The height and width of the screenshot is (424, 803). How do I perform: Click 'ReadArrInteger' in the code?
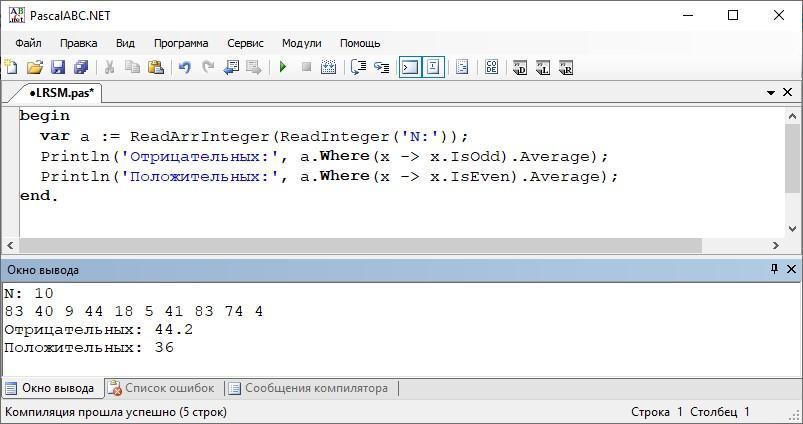click(200, 136)
